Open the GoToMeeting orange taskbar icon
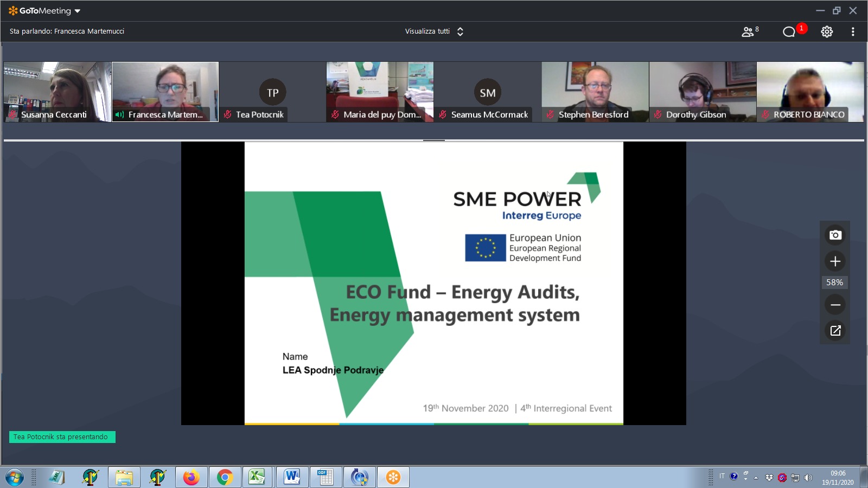The width and height of the screenshot is (868, 488). pos(393,478)
